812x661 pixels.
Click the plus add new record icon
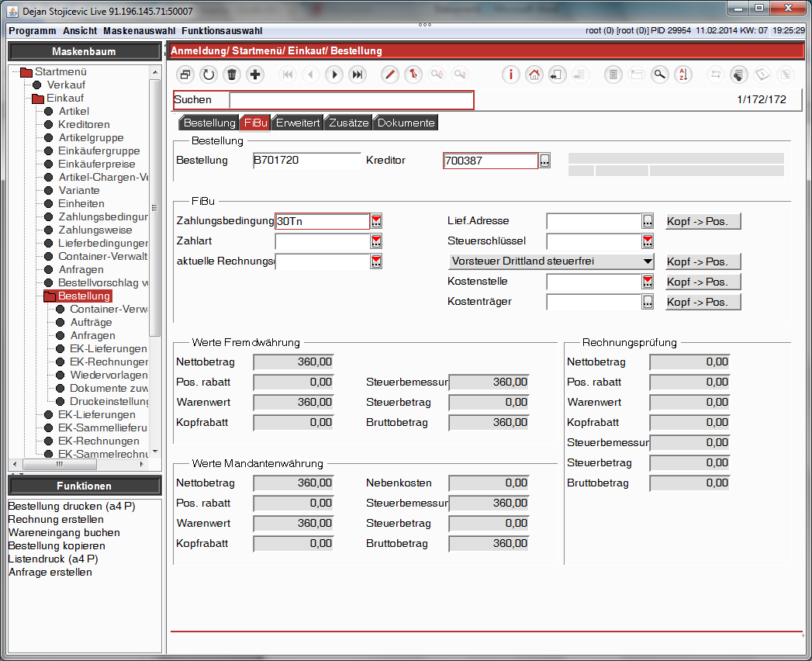point(255,74)
